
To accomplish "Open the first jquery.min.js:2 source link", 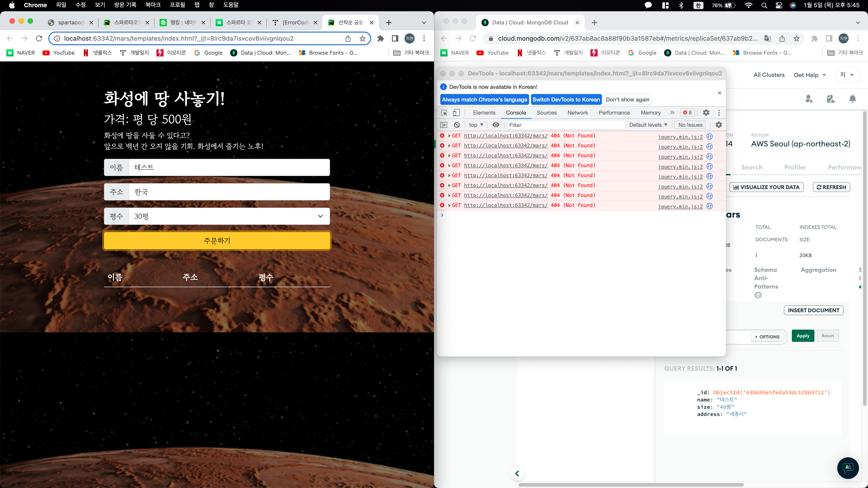I will pos(680,137).
